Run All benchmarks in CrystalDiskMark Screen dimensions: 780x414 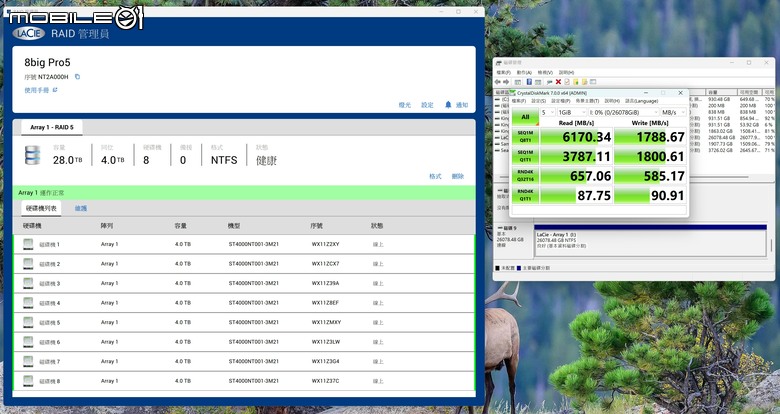click(x=525, y=117)
